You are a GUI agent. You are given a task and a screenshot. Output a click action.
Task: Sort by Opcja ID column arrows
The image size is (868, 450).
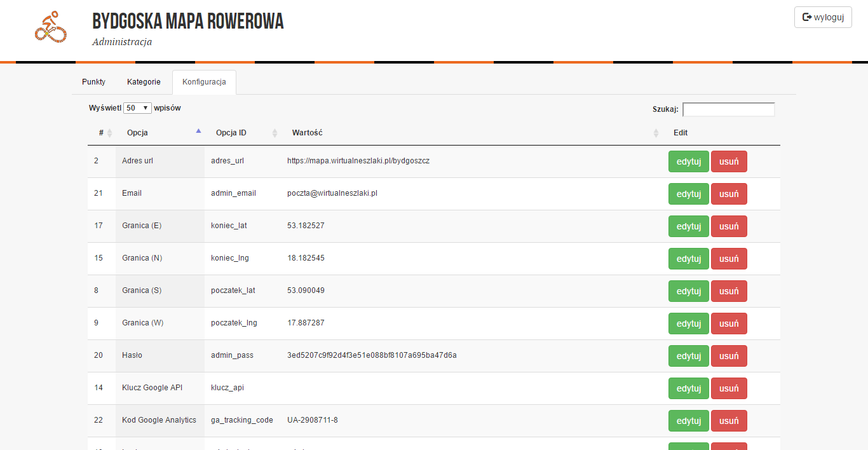[275, 133]
